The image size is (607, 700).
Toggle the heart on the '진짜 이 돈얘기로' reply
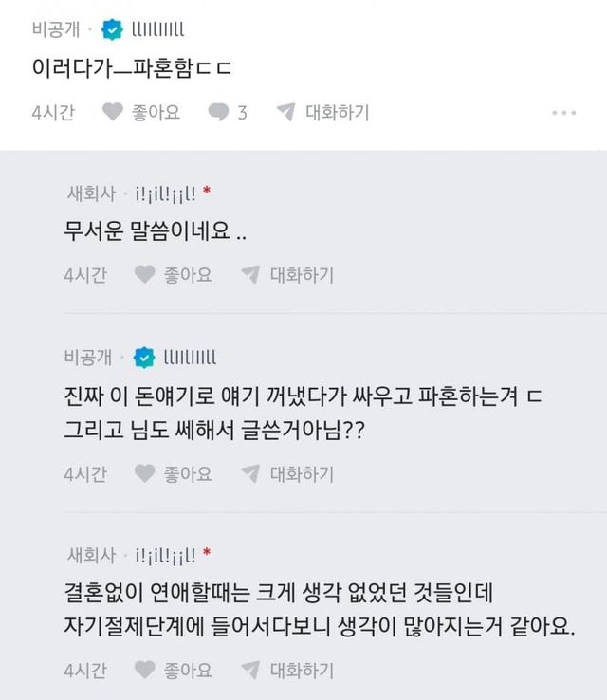tap(145, 471)
